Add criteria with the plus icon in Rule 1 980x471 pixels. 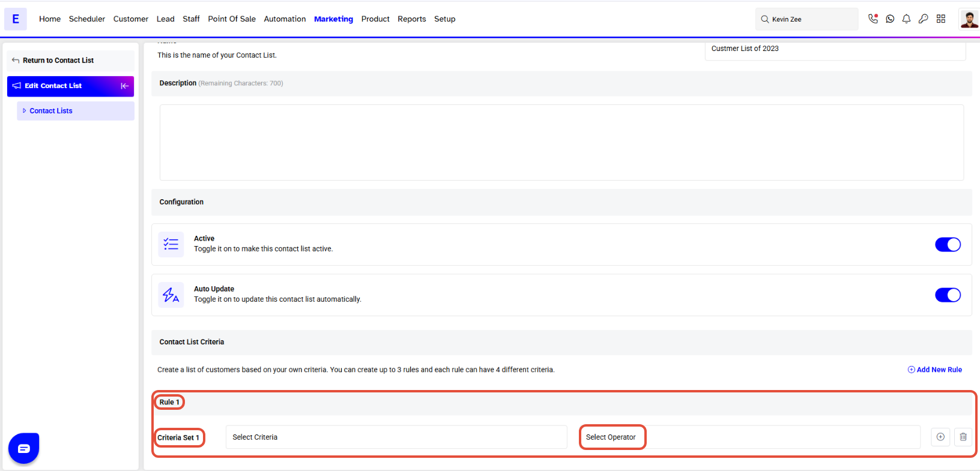tap(940, 437)
